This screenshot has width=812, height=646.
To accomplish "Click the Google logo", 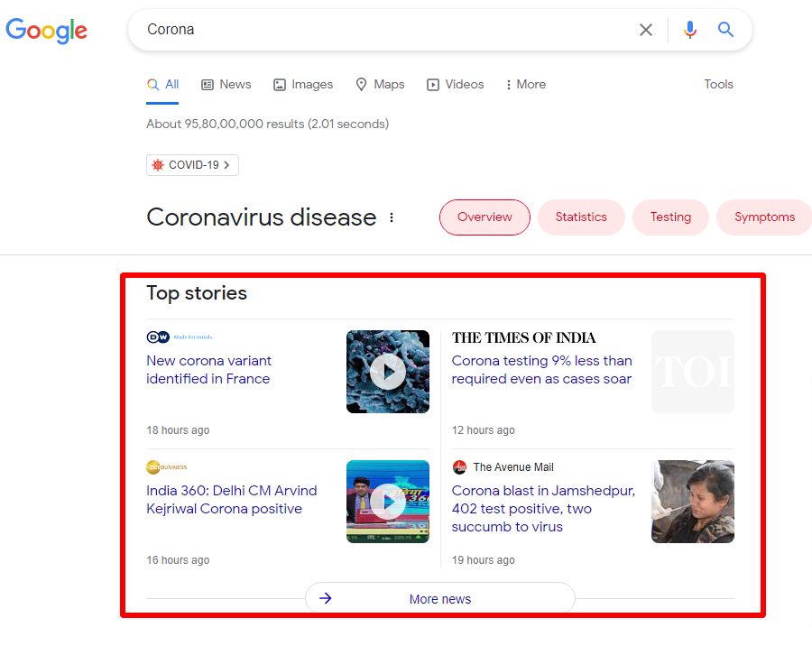I will click(x=47, y=31).
